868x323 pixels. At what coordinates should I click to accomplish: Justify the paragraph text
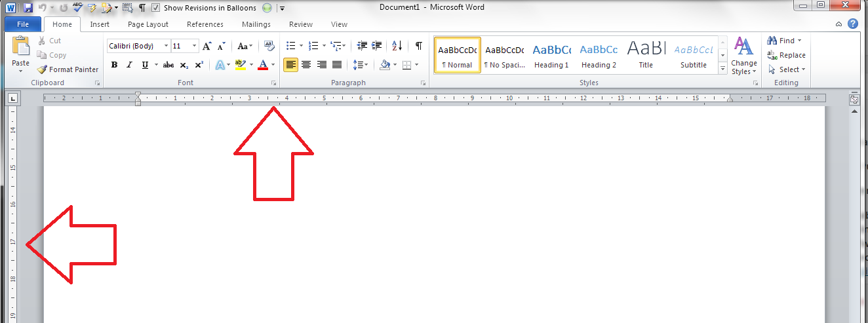[x=337, y=65]
